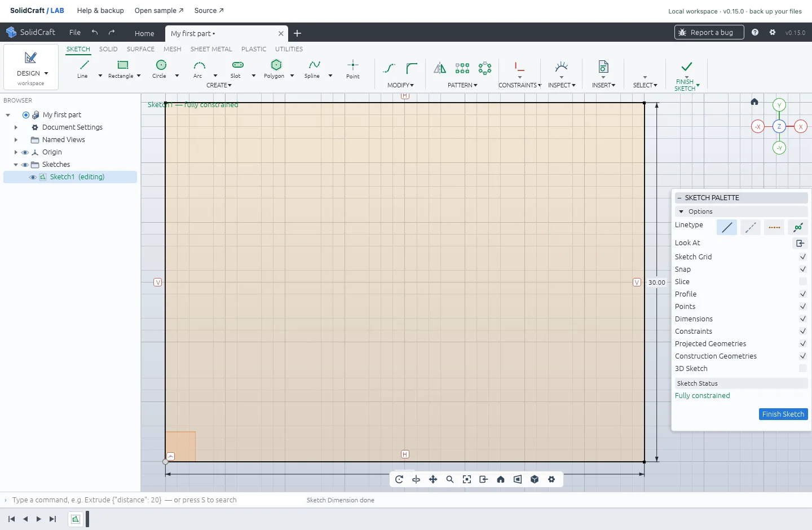Click the zoom magnifier icon in navigation bar

(x=450, y=479)
